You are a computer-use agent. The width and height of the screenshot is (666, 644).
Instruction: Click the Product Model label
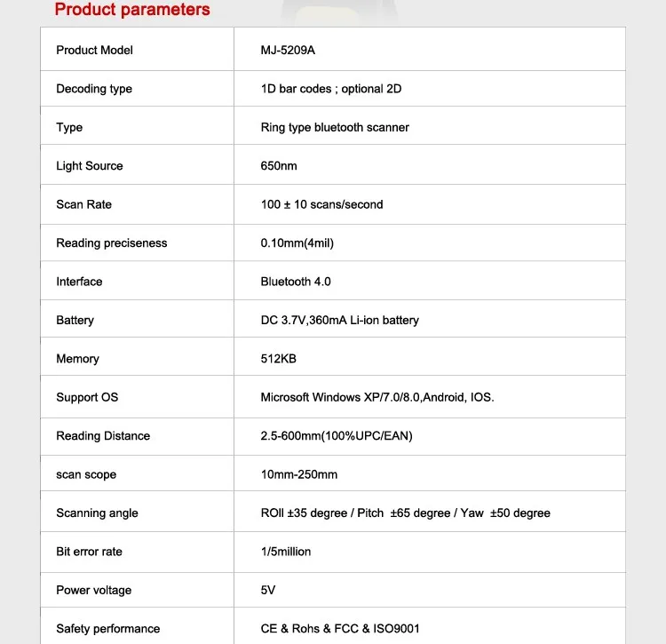click(x=94, y=51)
